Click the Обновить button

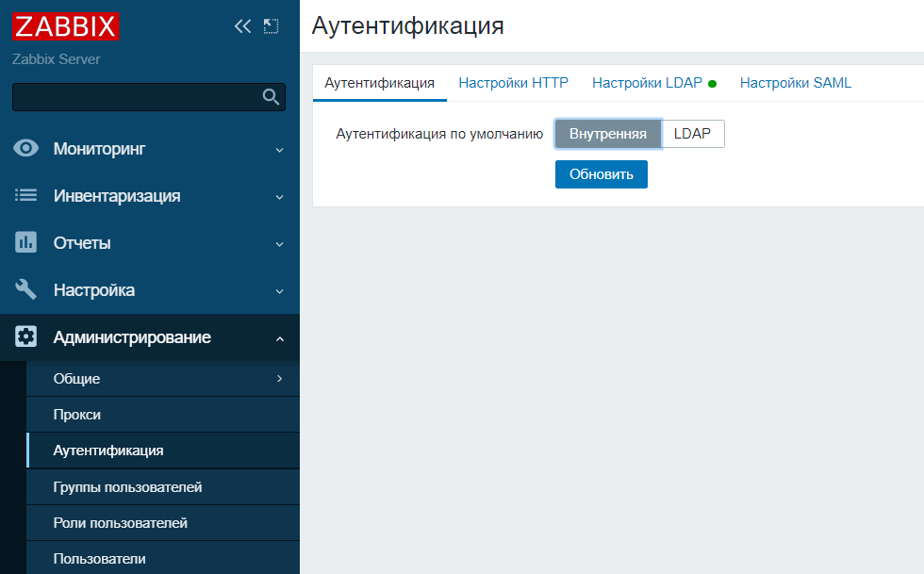click(602, 174)
